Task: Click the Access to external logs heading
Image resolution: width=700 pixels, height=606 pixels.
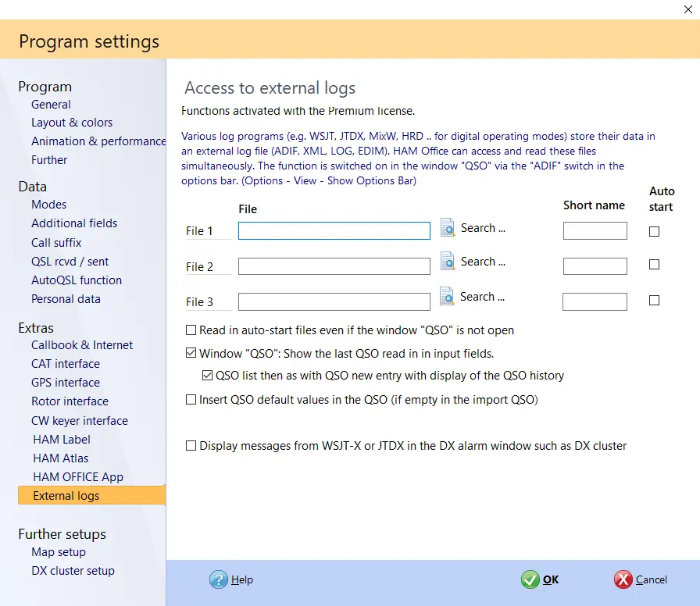Action: point(270,88)
